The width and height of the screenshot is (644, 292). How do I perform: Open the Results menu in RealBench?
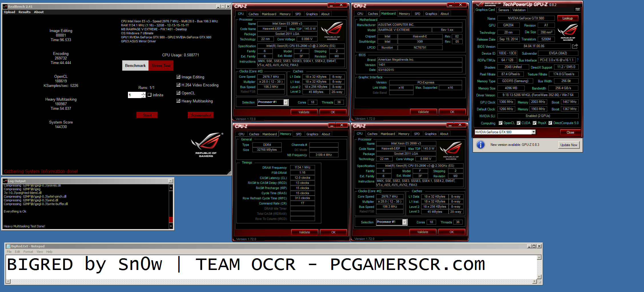pyautogui.click(x=25, y=12)
